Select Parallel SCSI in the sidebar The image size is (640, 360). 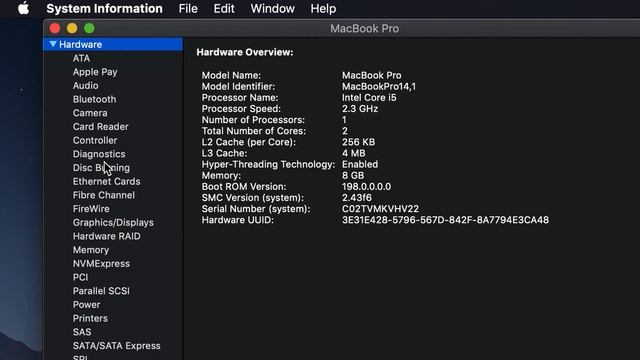point(101,291)
